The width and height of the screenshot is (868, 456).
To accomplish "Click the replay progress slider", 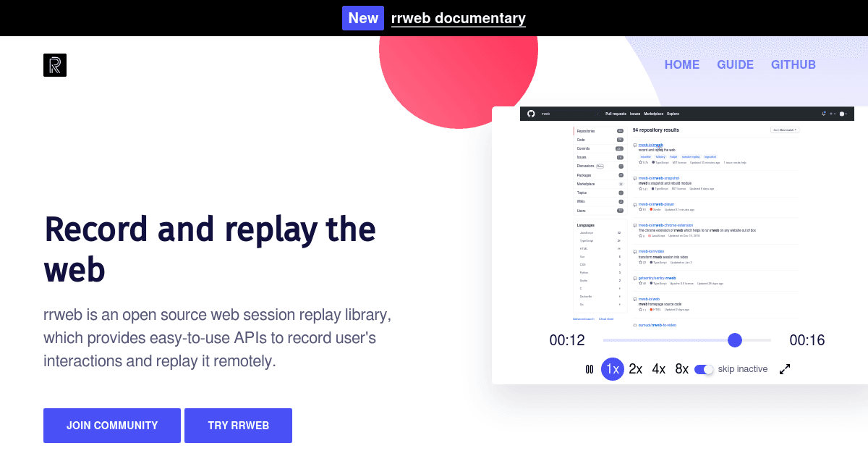I will [735, 340].
